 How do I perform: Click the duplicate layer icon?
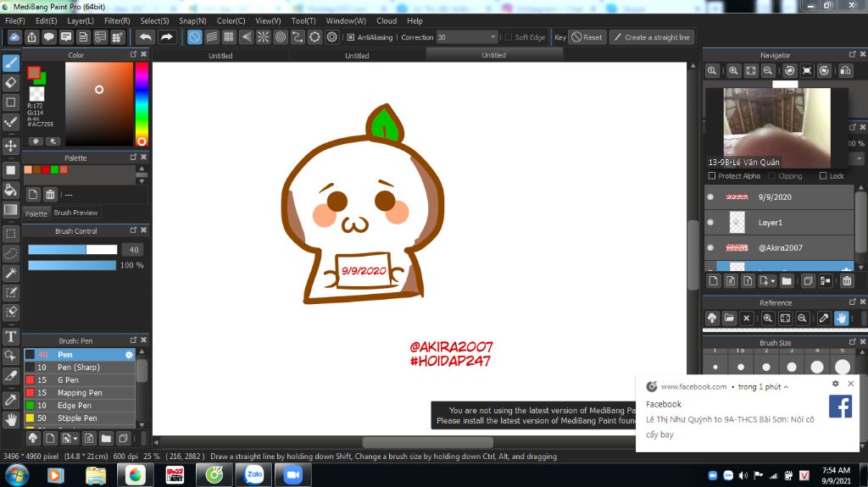[x=808, y=281]
